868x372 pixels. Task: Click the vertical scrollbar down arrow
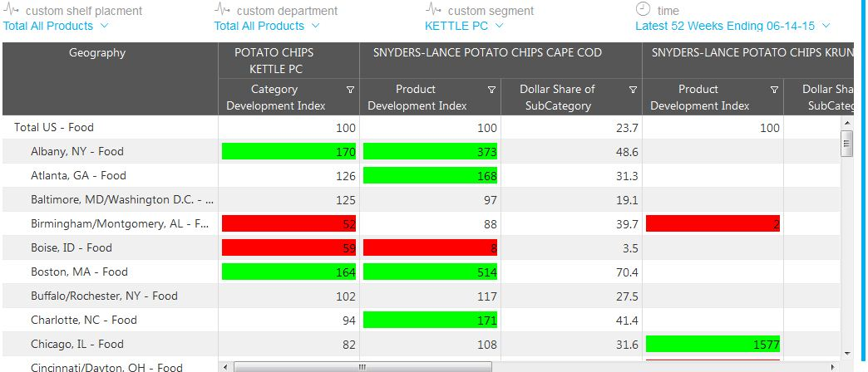pos(847,352)
